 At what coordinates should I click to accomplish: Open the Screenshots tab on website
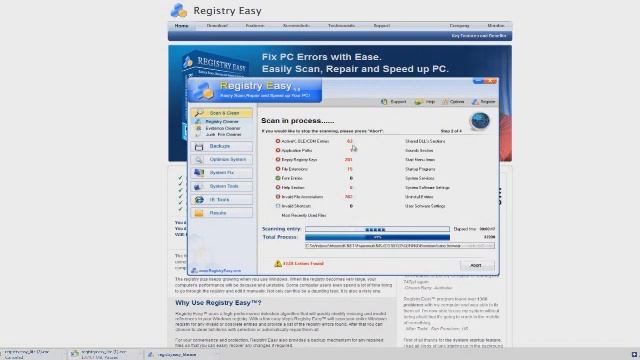[296, 26]
